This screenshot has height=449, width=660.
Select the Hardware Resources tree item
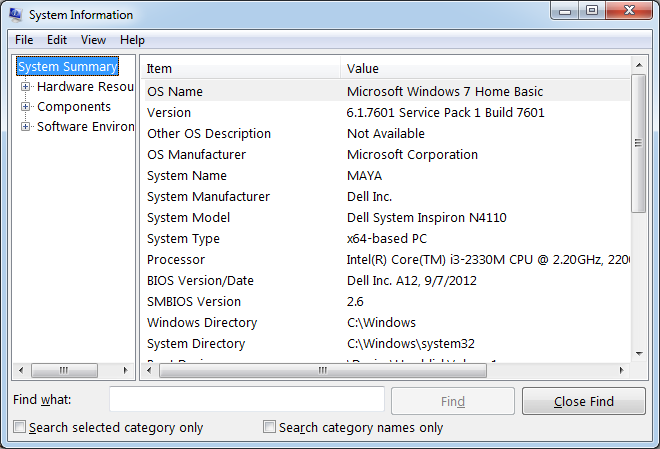85,87
